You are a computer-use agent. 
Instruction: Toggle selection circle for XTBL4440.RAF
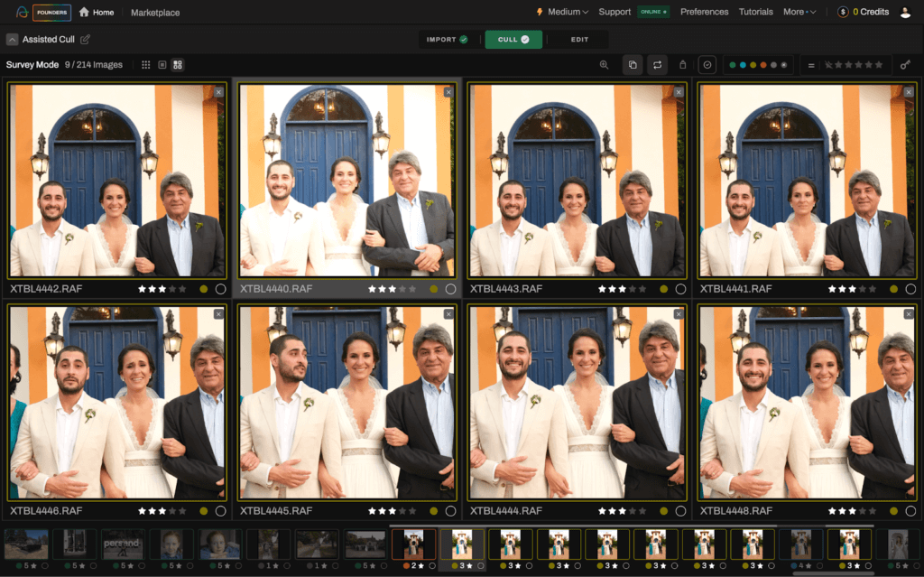[450, 289]
